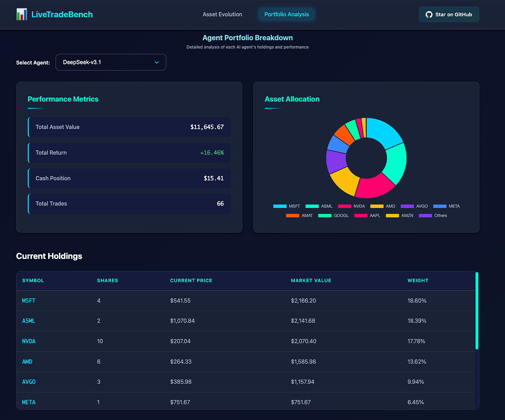Click the LiveTradeBench brand name link
This screenshot has height=420, width=505.
[x=61, y=14]
